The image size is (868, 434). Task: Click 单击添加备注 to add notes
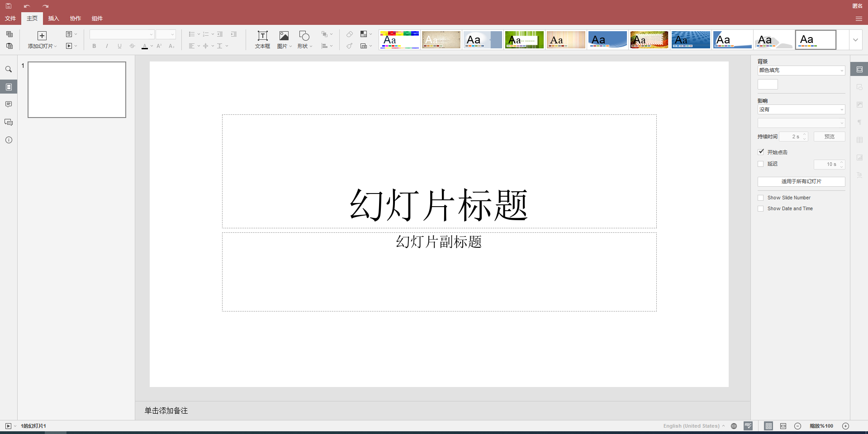(166, 410)
